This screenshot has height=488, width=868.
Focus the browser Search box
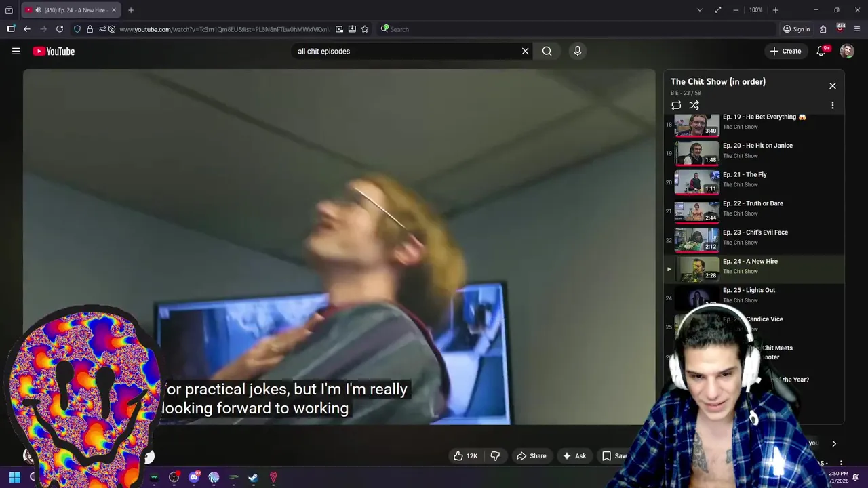tap(576, 29)
